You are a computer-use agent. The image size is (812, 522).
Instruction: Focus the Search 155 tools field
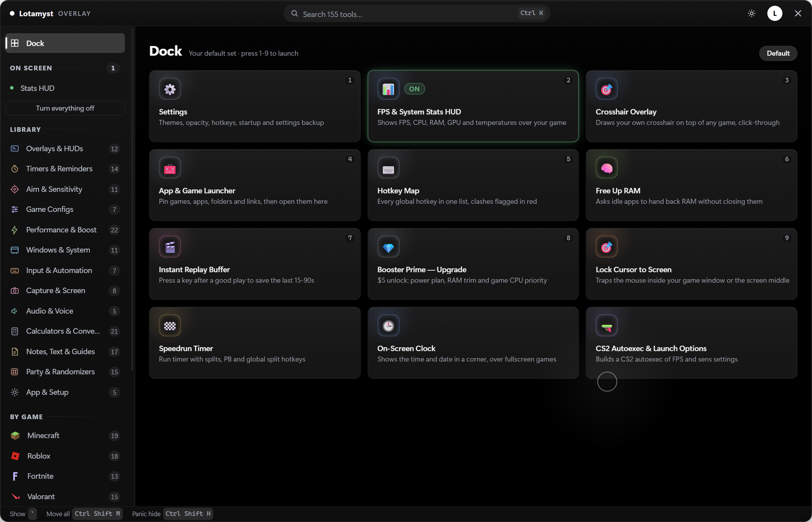(417, 14)
